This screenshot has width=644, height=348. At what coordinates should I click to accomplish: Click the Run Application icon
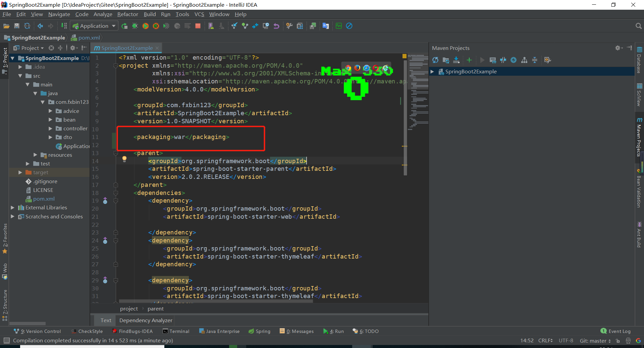[124, 26]
